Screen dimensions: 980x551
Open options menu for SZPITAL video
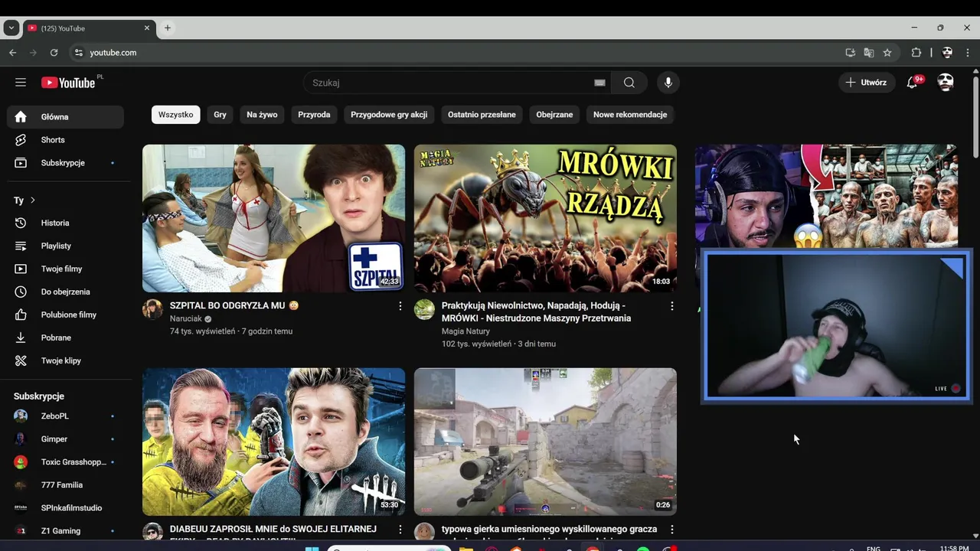[400, 306]
